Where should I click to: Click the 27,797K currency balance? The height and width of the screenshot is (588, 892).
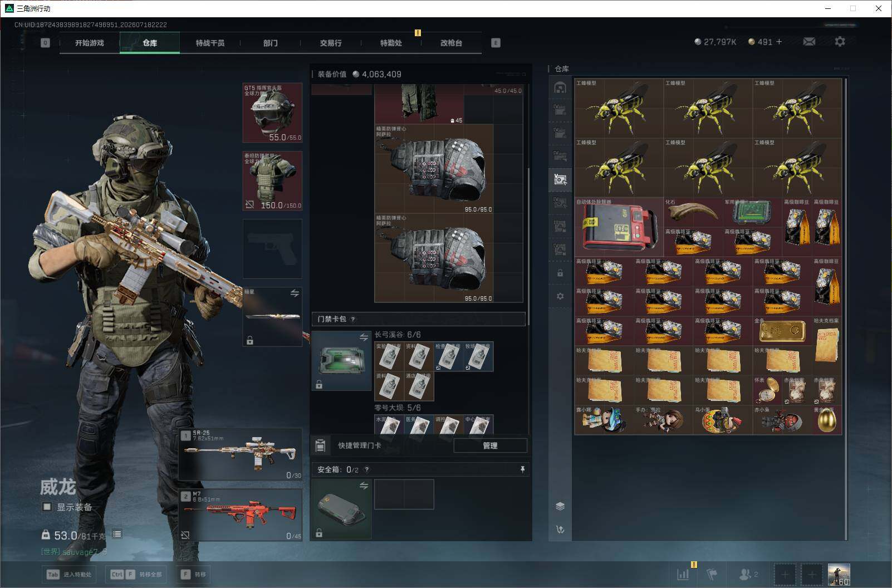click(x=715, y=42)
